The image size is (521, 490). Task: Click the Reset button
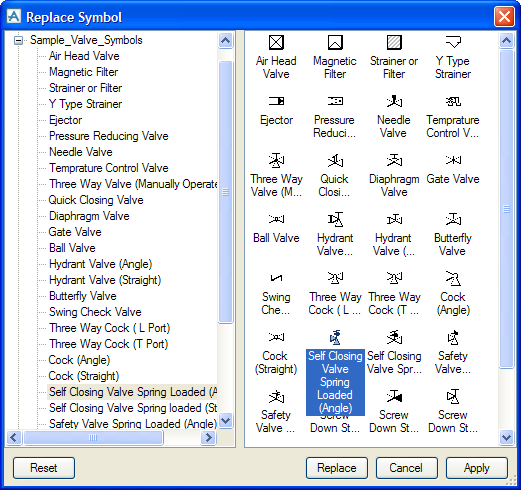[44, 468]
